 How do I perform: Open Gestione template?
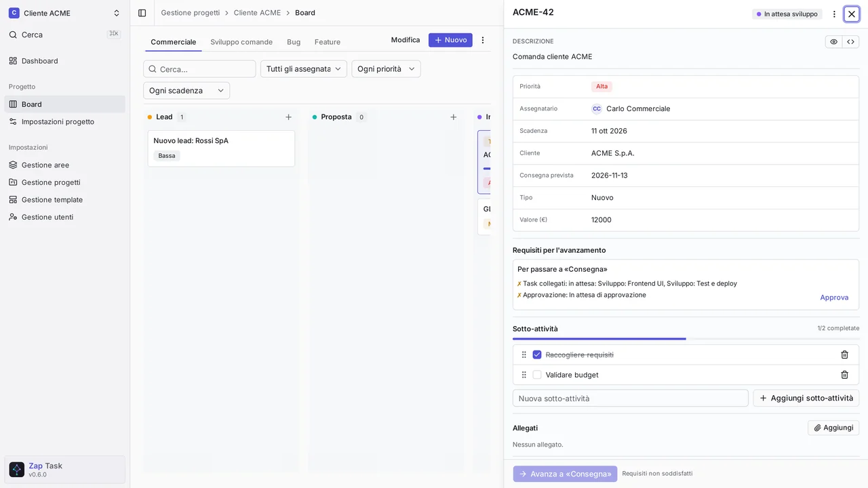click(x=64, y=200)
